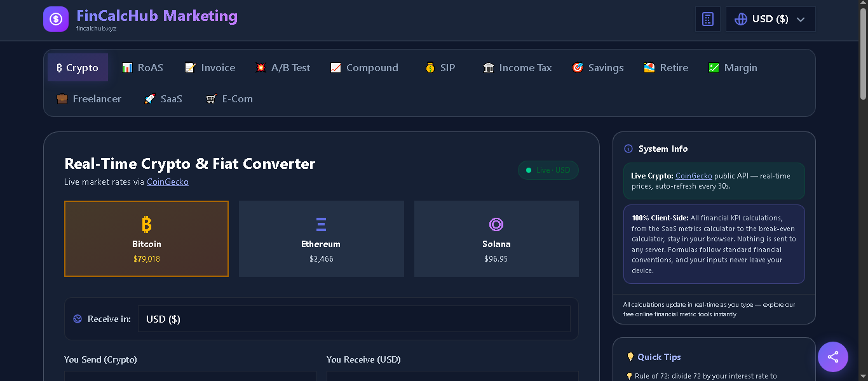
Task: Open the USD ($) currency dropdown in header
Action: 771,19
